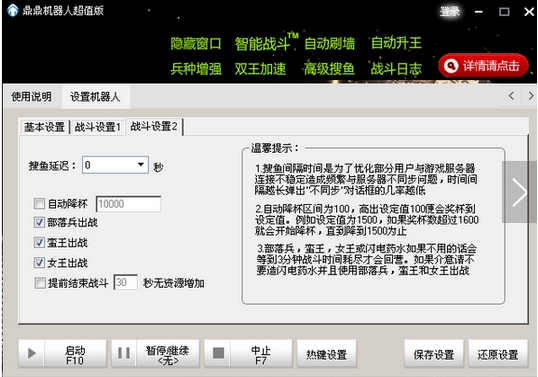538x377 pixels.
Task: Click 兵种增强 banner text
Action: click(196, 69)
